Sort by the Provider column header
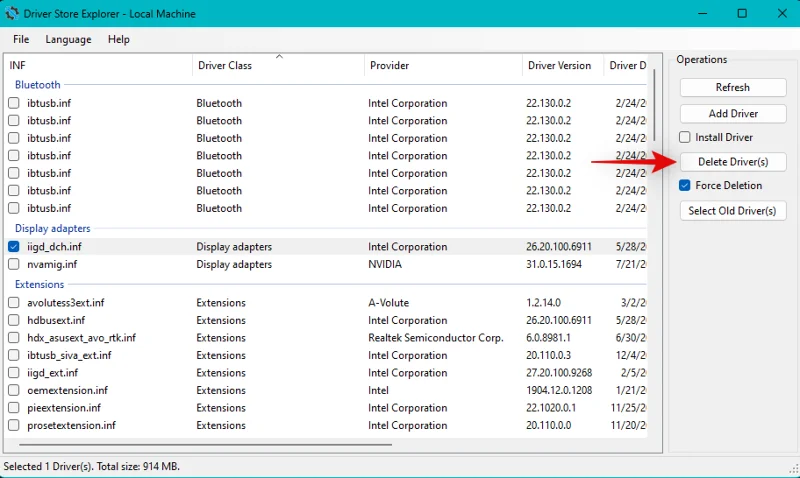800x478 pixels. (443, 65)
